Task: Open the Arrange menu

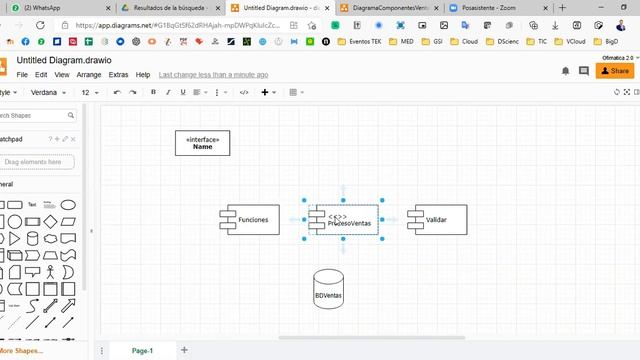Action: [89, 75]
